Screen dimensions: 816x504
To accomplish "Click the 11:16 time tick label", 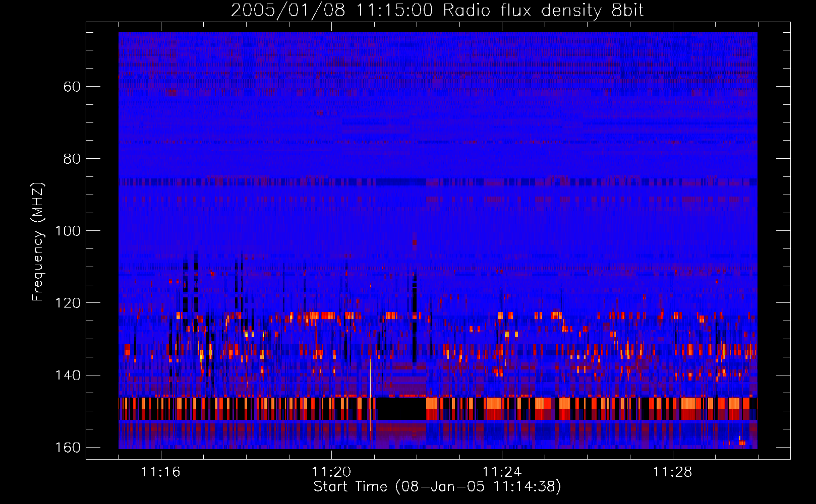I will (161, 472).
